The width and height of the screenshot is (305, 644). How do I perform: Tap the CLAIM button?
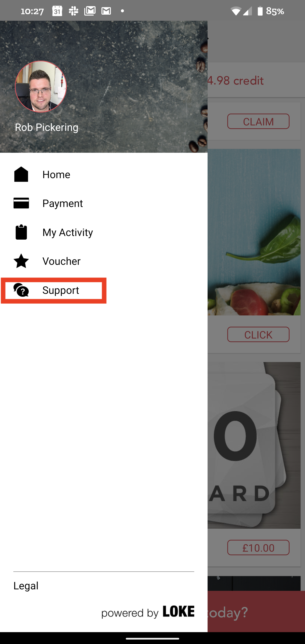point(258,122)
